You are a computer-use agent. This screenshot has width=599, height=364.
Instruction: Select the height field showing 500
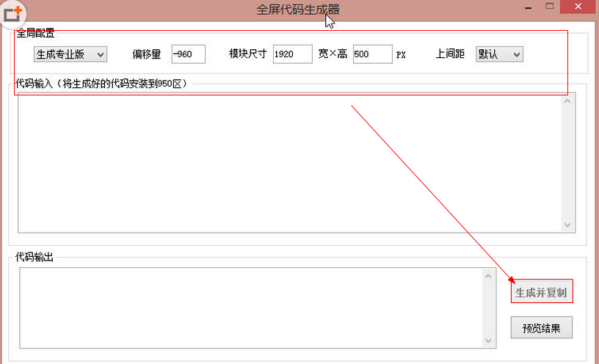coord(372,54)
